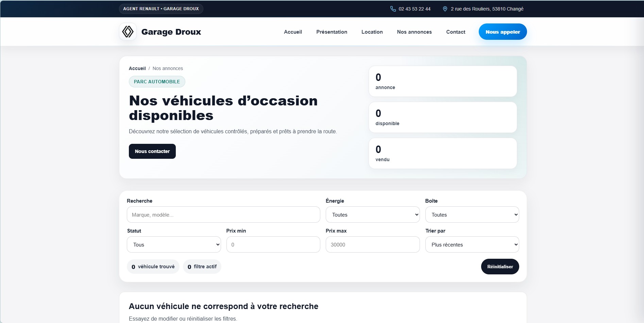The image size is (644, 323).
Task: Click the phone icon in top bar
Action: coord(393,9)
